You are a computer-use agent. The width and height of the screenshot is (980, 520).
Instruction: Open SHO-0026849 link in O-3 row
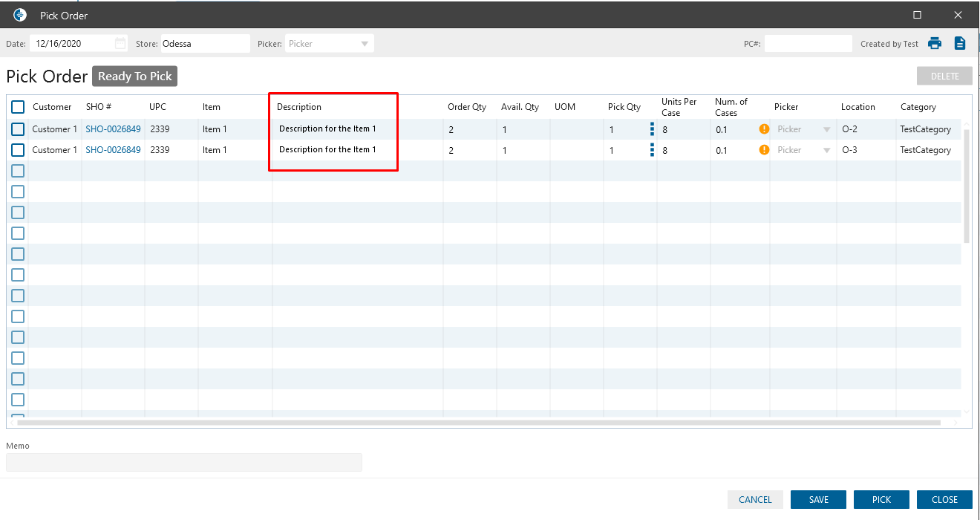tap(113, 150)
